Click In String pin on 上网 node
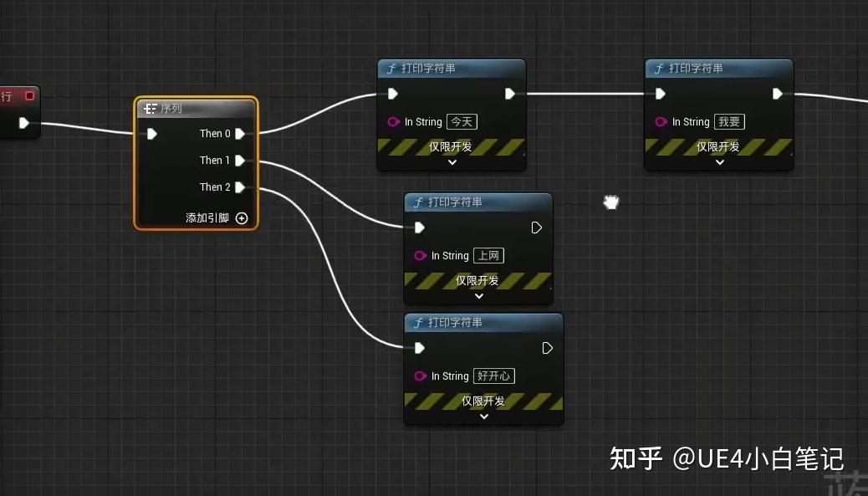The width and height of the screenshot is (868, 496). (x=420, y=256)
